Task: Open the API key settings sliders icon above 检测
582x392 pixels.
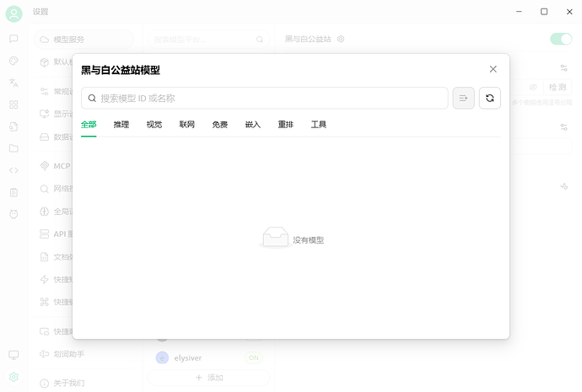Action: [563, 68]
